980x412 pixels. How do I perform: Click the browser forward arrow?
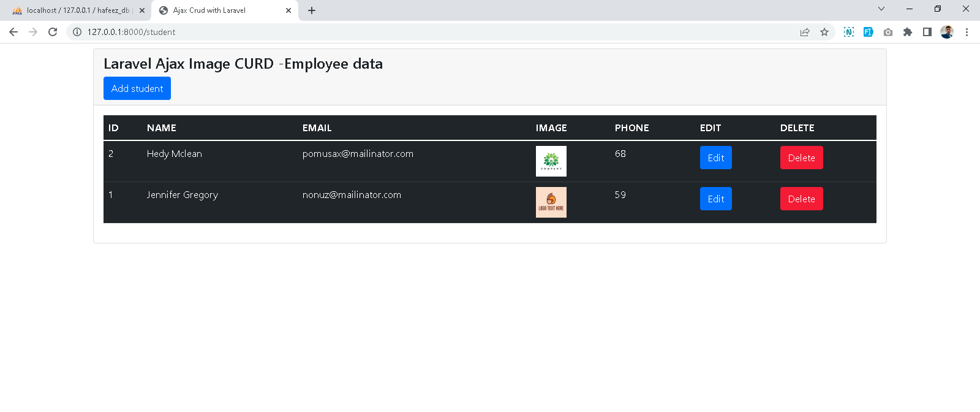pyautogui.click(x=33, y=32)
